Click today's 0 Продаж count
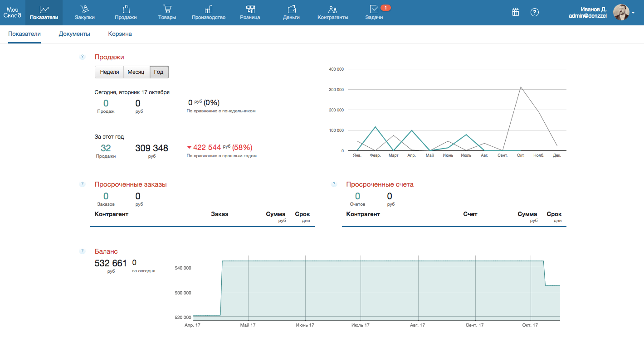The height and width of the screenshot is (347, 644). [x=106, y=103]
